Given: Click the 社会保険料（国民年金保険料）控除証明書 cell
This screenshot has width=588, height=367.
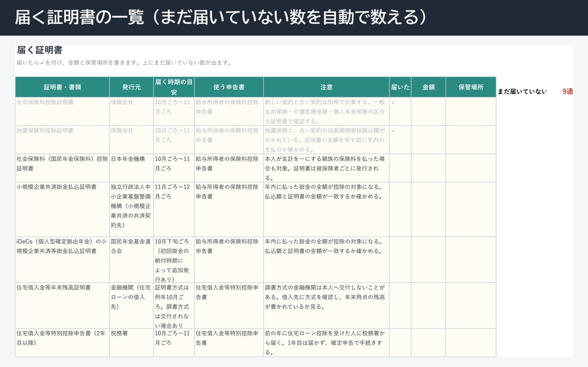Looking at the screenshot, I should (62, 168).
